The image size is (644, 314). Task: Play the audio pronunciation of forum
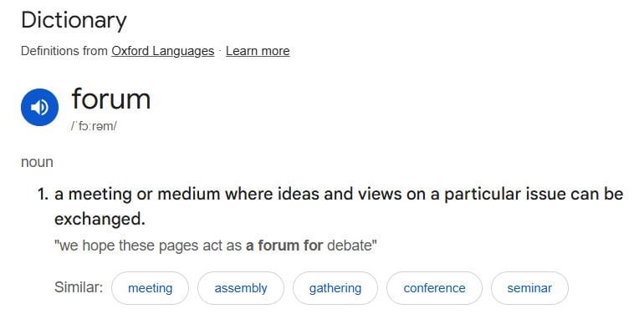(x=39, y=108)
